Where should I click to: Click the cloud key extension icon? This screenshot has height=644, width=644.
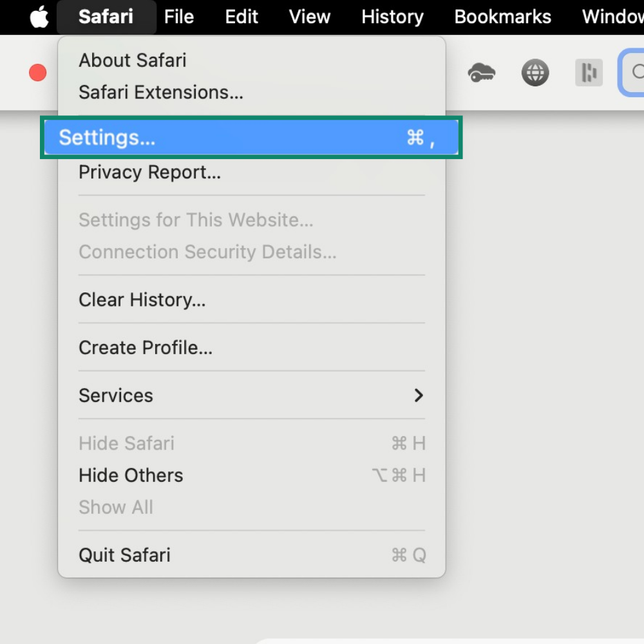(x=481, y=73)
